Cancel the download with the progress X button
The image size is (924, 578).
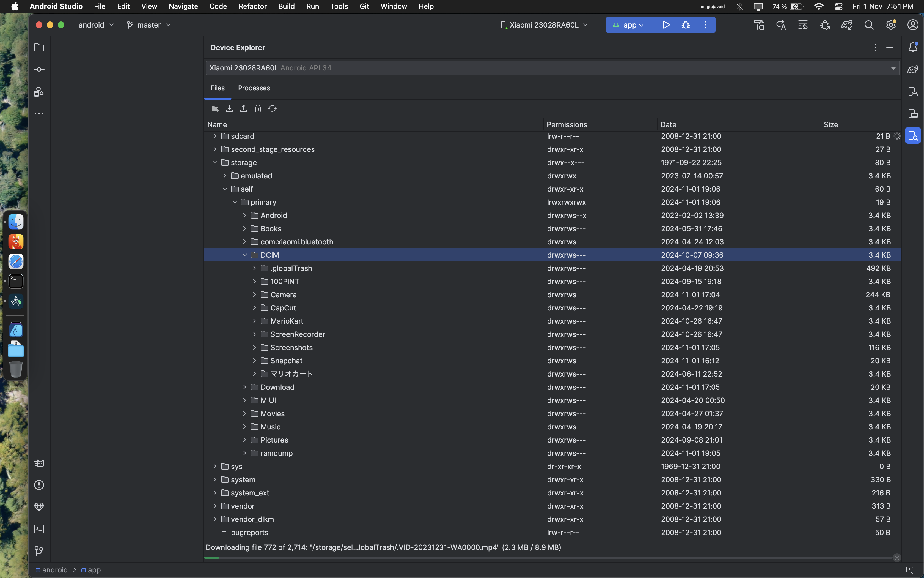pos(897,558)
